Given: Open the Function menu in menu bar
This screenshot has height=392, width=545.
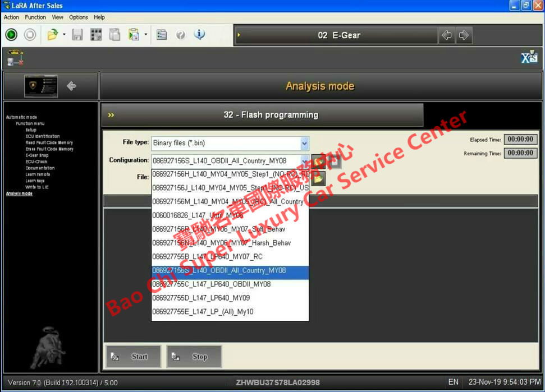Looking at the screenshot, I should coord(35,17).
